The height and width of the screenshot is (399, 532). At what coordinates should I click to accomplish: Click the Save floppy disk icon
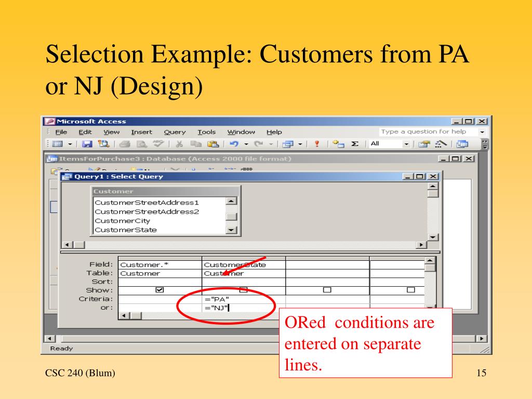(87, 144)
